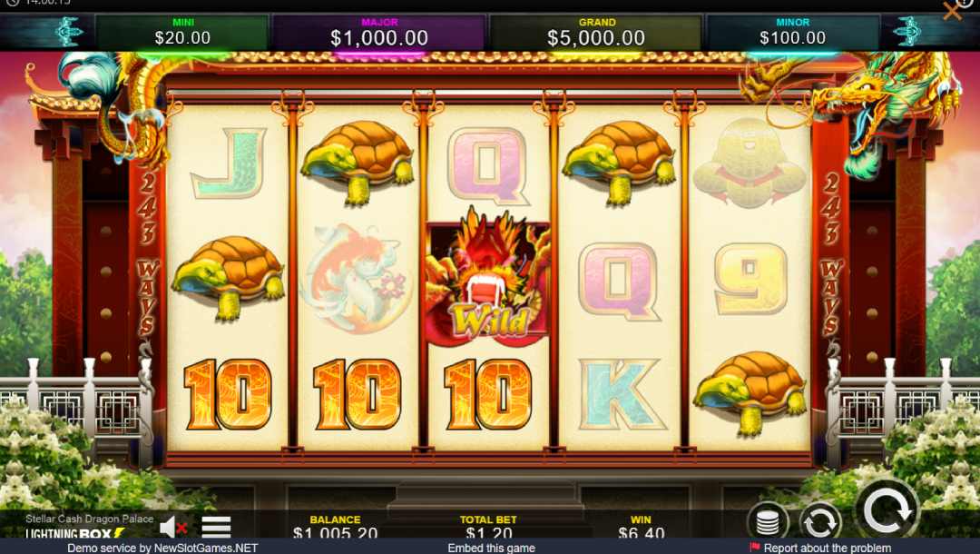Open Report about the problem link
The height and width of the screenshot is (554, 980).
click(827, 548)
